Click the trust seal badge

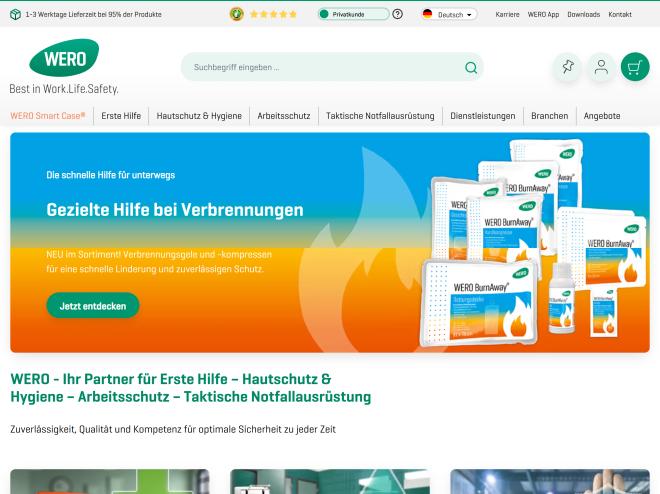click(x=237, y=14)
